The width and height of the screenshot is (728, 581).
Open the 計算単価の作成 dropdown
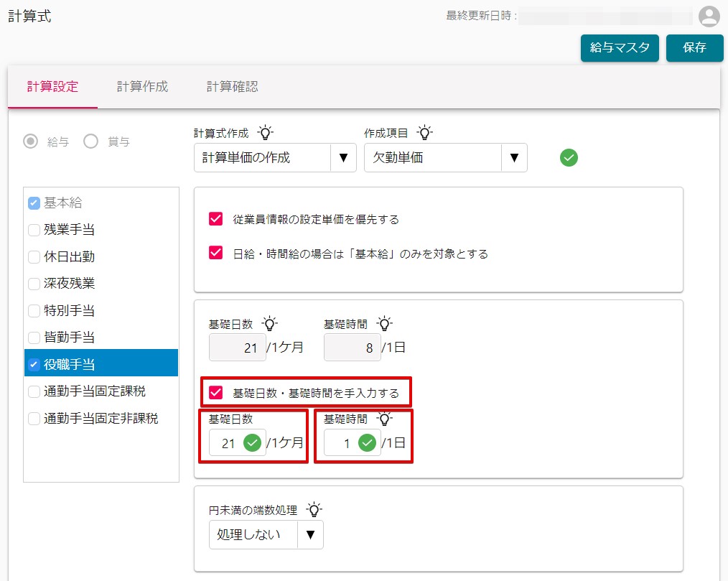pyautogui.click(x=275, y=158)
